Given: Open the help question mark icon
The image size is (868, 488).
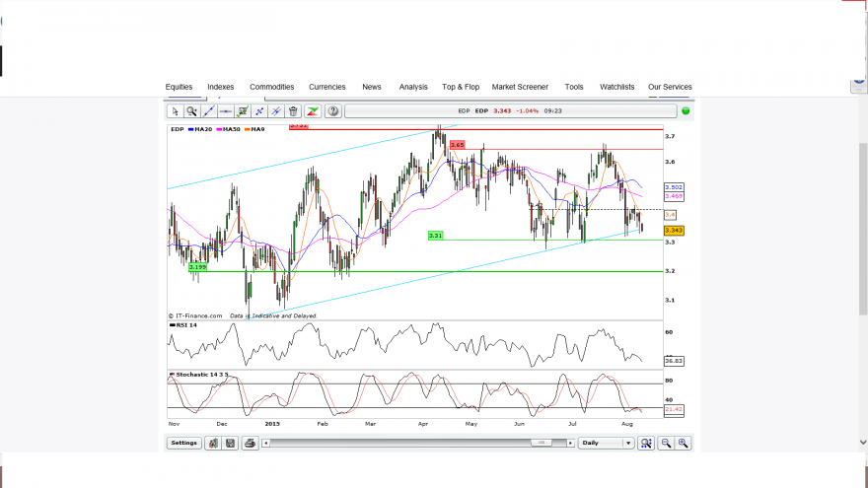Looking at the screenshot, I should 332,111.
